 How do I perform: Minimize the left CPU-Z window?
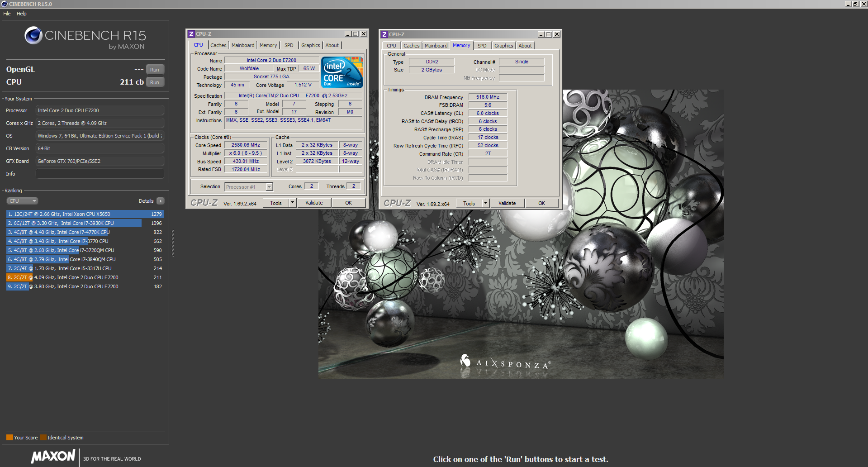pyautogui.click(x=348, y=34)
